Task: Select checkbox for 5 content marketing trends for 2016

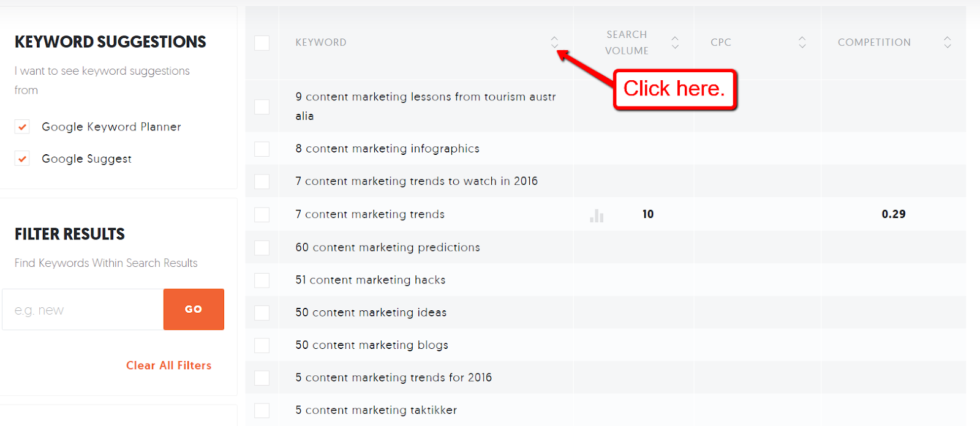Action: pos(262,378)
